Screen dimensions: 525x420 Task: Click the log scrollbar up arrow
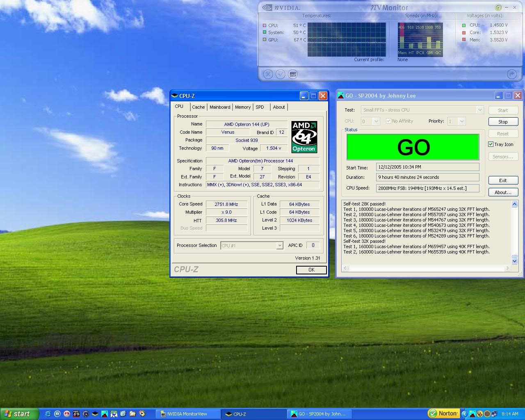514,204
